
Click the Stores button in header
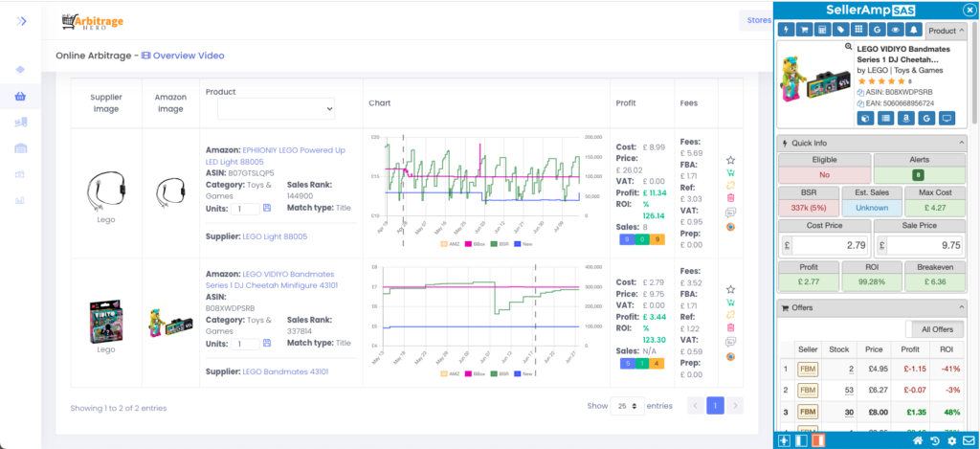(759, 21)
